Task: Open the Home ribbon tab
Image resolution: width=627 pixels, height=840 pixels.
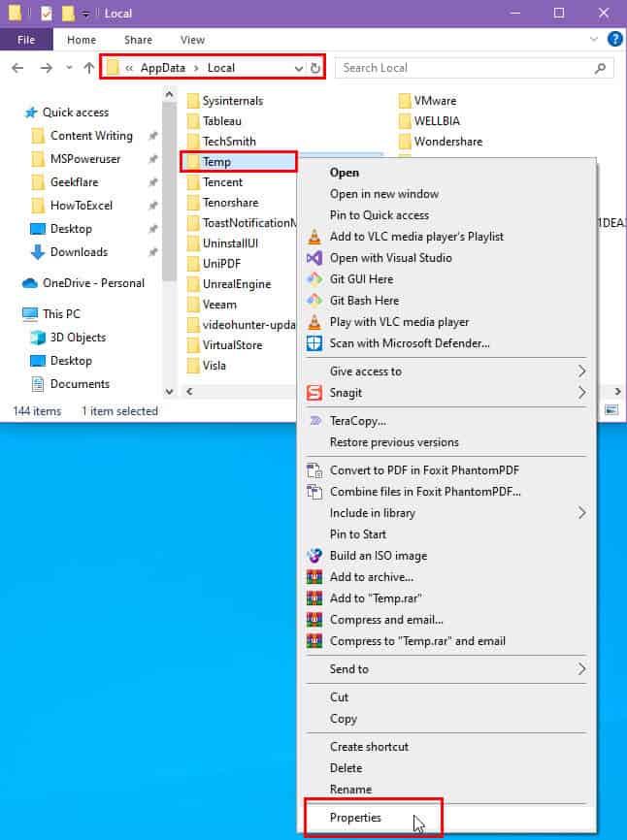Action: [x=82, y=40]
